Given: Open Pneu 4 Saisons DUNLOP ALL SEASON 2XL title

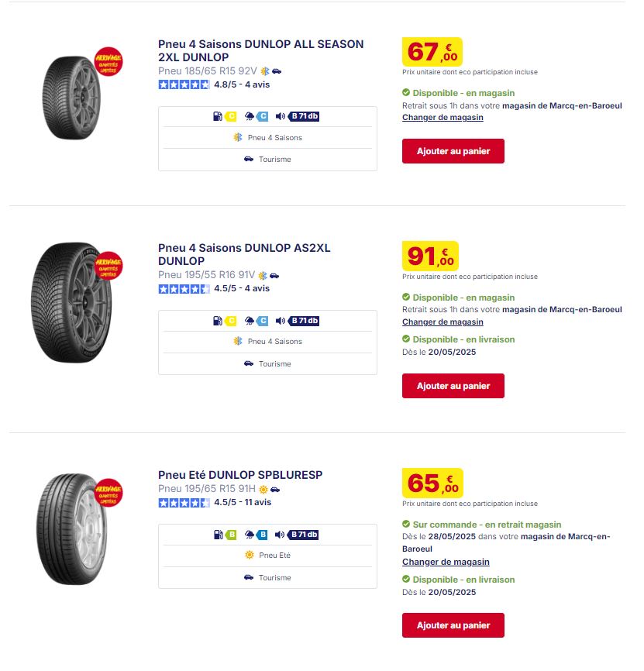Looking at the screenshot, I should click(x=260, y=50).
